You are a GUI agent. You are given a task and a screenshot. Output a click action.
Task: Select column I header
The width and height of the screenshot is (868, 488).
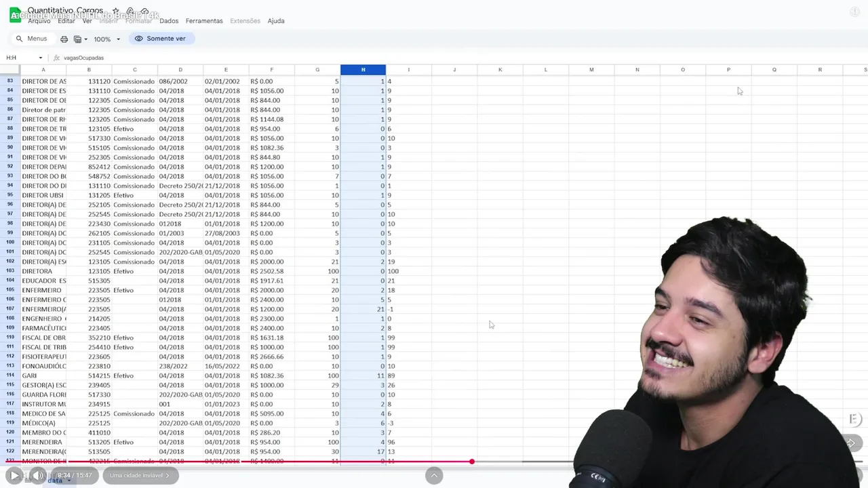click(x=408, y=70)
